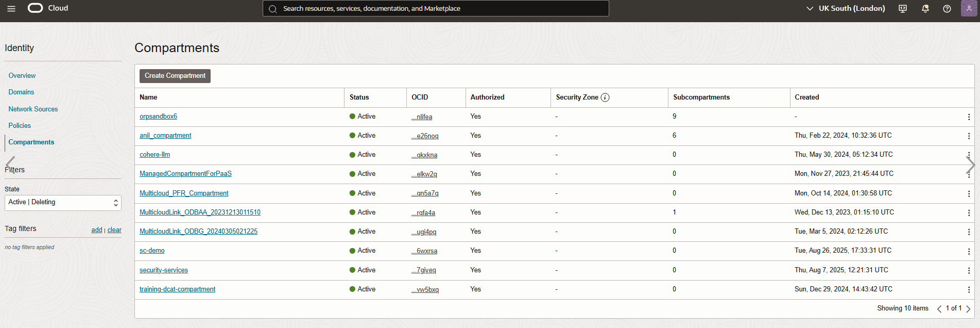
Task: Click the search resources input field
Action: (436, 8)
